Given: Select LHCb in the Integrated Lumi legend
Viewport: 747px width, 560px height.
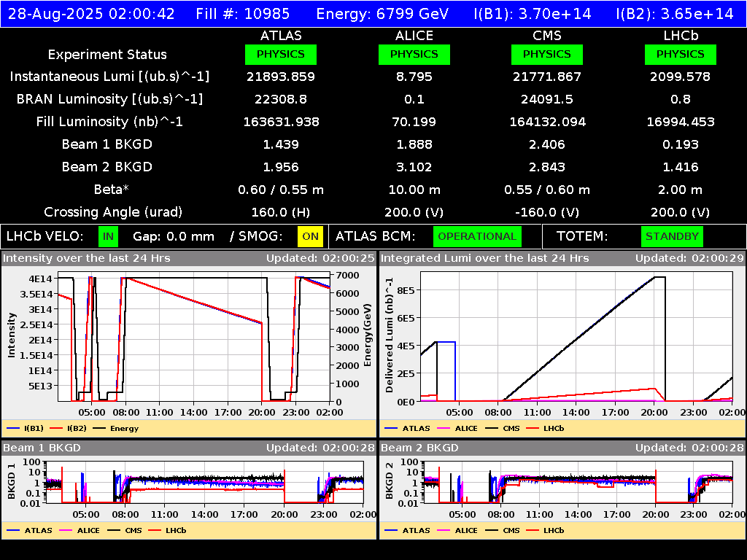Looking at the screenshot, I should 554,428.
